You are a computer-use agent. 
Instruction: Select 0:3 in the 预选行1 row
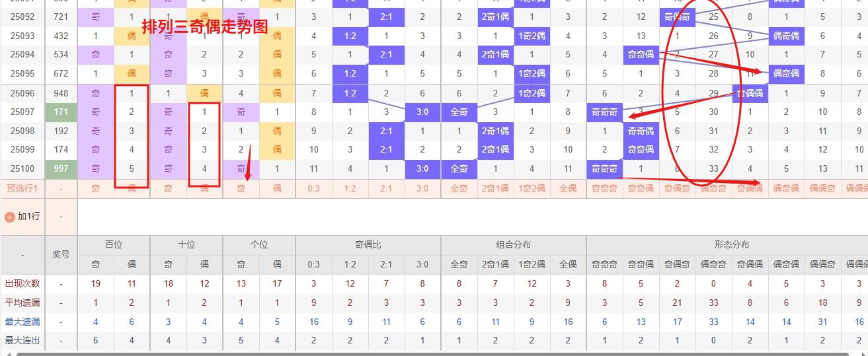(313, 188)
